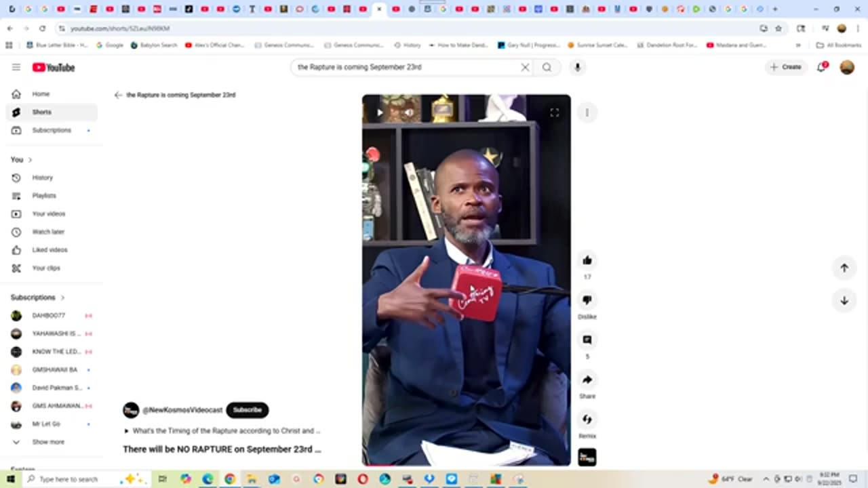Open the Windows notification center
This screenshot has height=488, width=868.
point(853,479)
